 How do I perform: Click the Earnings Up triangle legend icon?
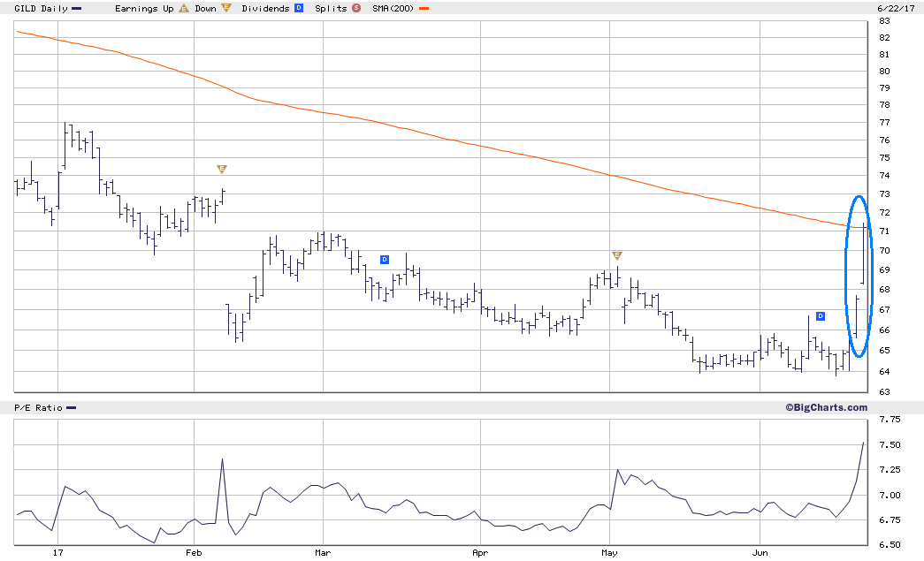[x=184, y=8]
